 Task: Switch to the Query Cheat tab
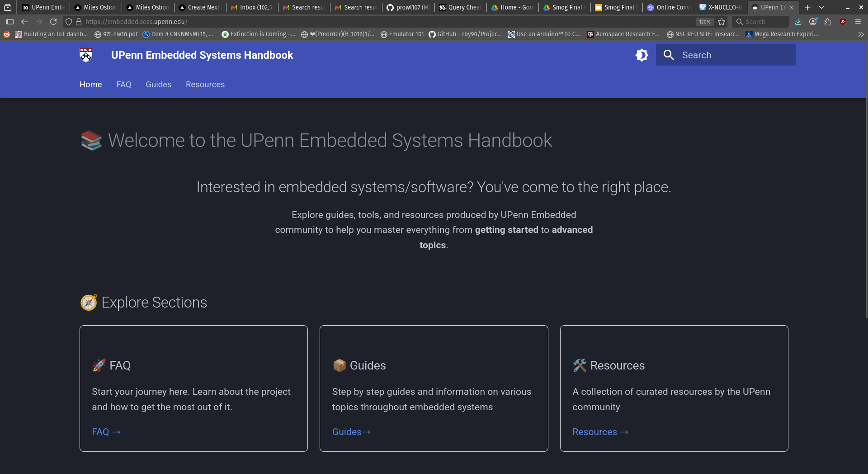click(460, 7)
